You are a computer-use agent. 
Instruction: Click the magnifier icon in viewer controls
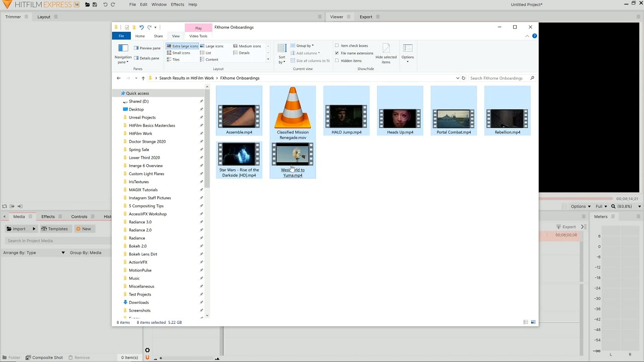(613, 206)
